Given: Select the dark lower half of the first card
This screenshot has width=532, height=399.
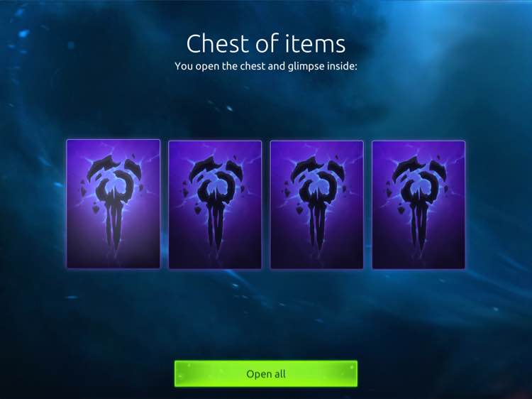Looking at the screenshot, I should [113, 250].
